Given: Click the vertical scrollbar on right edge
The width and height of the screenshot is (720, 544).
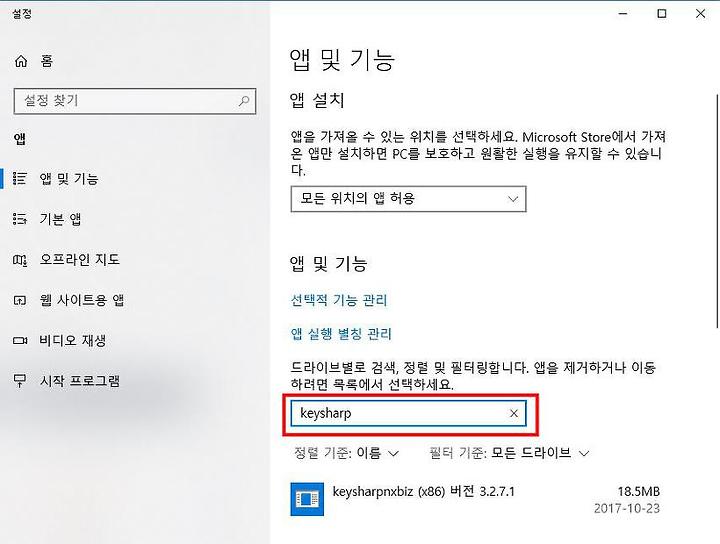Looking at the screenshot, I should pos(717,211).
